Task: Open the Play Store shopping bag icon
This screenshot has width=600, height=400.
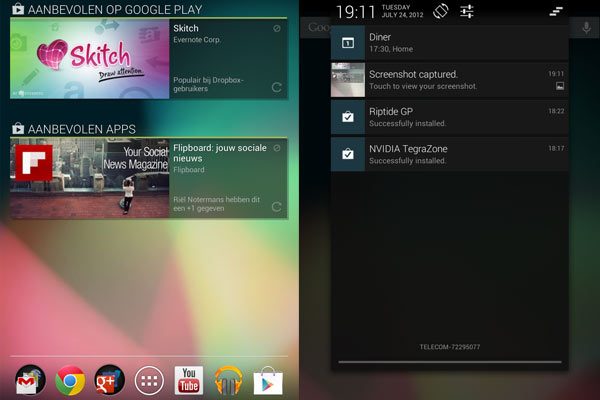Action: [x=267, y=380]
